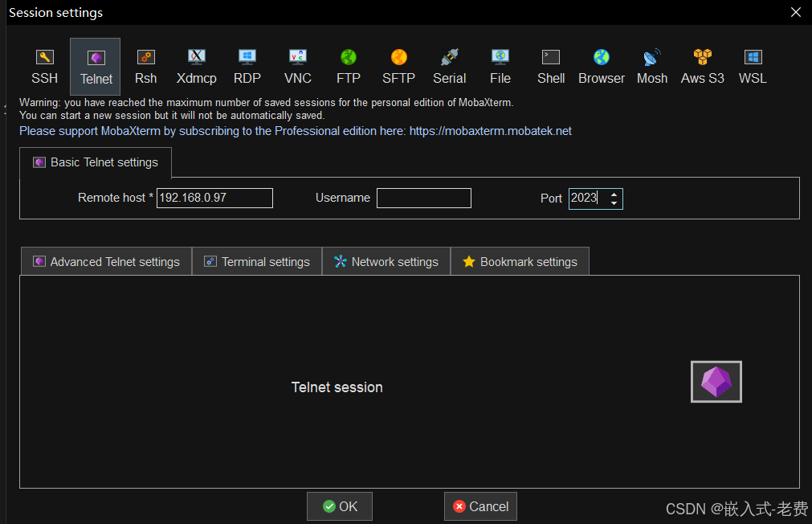Choose the Serial session type

[450, 67]
